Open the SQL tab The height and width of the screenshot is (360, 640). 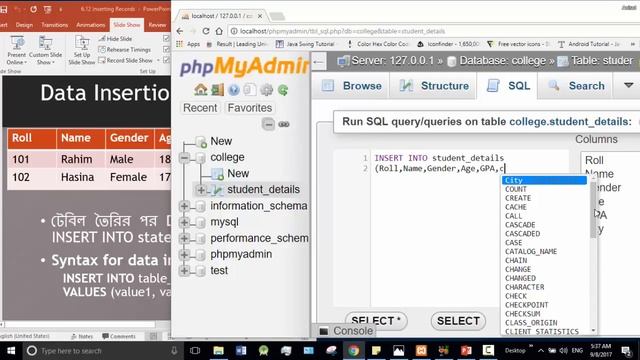(x=508, y=86)
